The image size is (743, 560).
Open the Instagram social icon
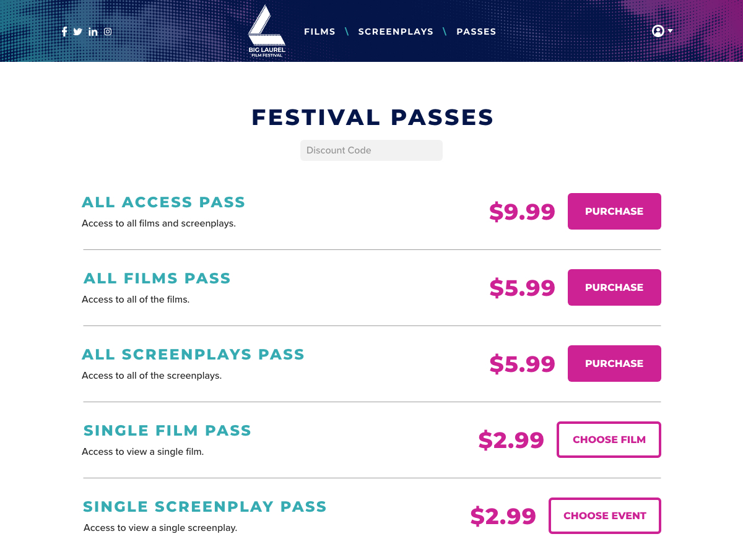[x=108, y=32]
